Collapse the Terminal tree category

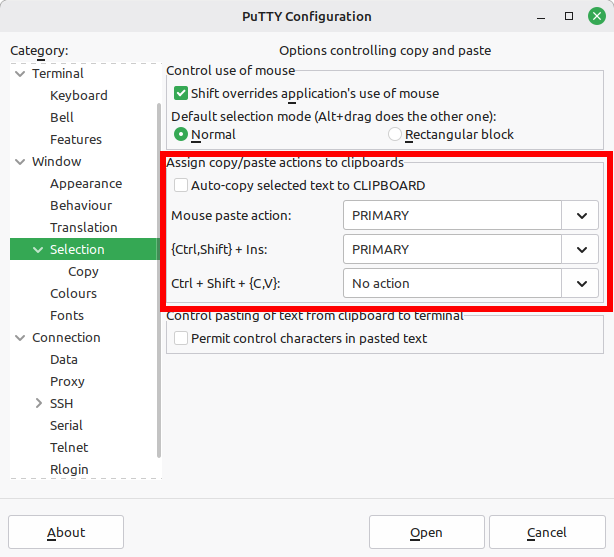tap(20, 74)
